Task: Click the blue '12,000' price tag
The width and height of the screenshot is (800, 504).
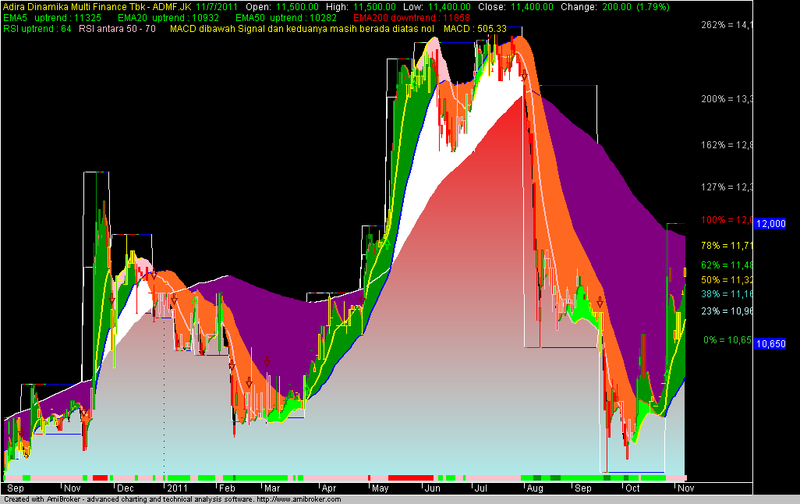Action: point(770,223)
